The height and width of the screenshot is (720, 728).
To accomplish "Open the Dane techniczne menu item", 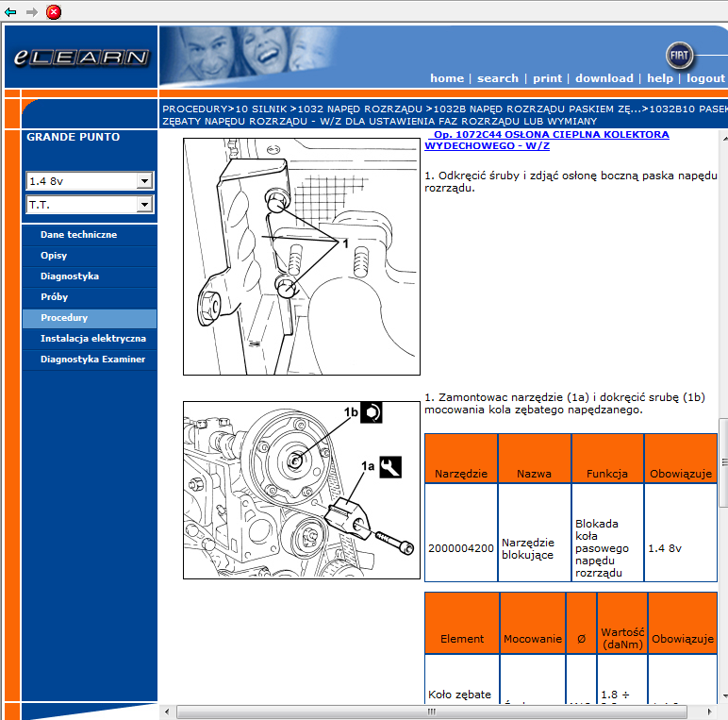I will [x=78, y=234].
